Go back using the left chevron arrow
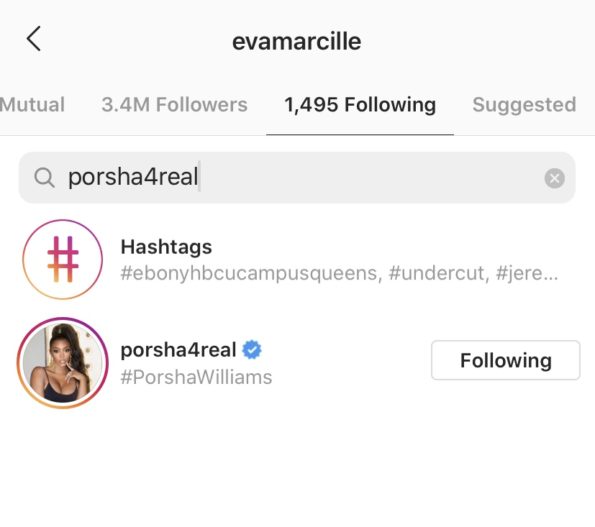This screenshot has height=527, width=595. pyautogui.click(x=34, y=39)
